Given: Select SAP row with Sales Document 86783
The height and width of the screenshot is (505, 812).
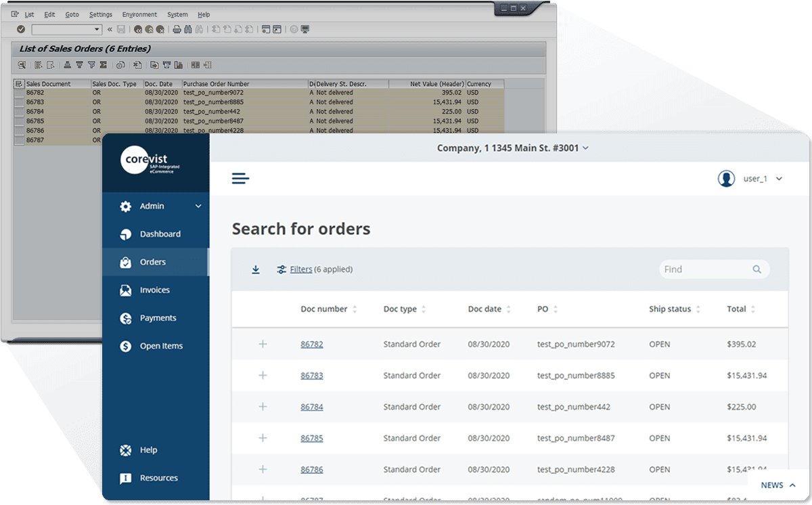Looking at the screenshot, I should [x=258, y=102].
